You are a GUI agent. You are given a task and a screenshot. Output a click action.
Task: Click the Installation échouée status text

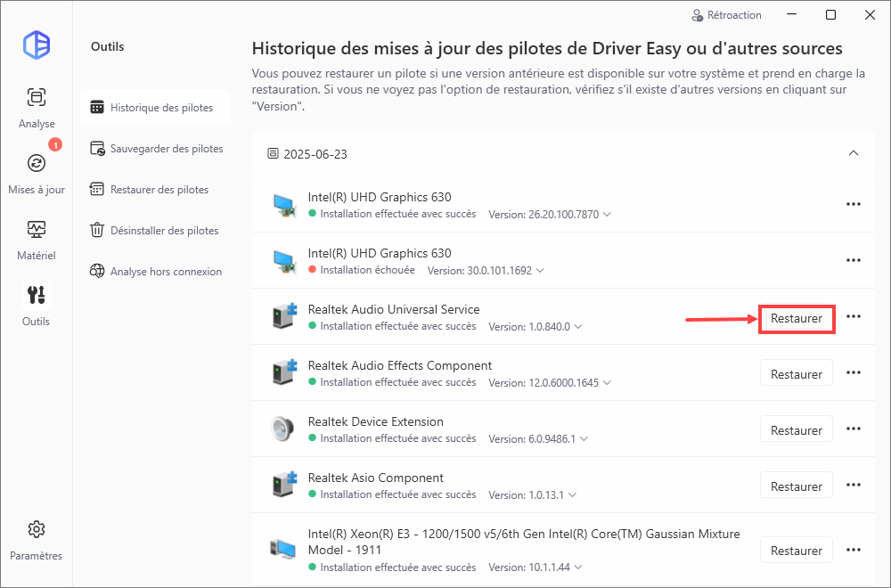(367, 270)
